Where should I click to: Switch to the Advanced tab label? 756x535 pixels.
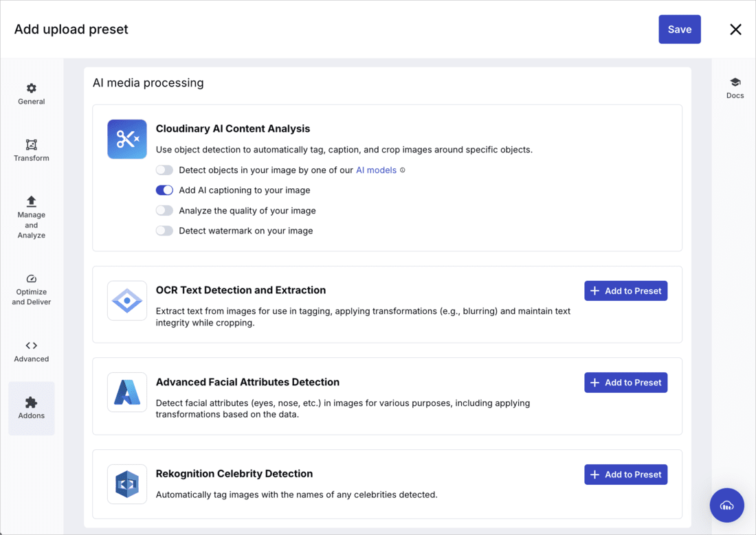click(32, 359)
